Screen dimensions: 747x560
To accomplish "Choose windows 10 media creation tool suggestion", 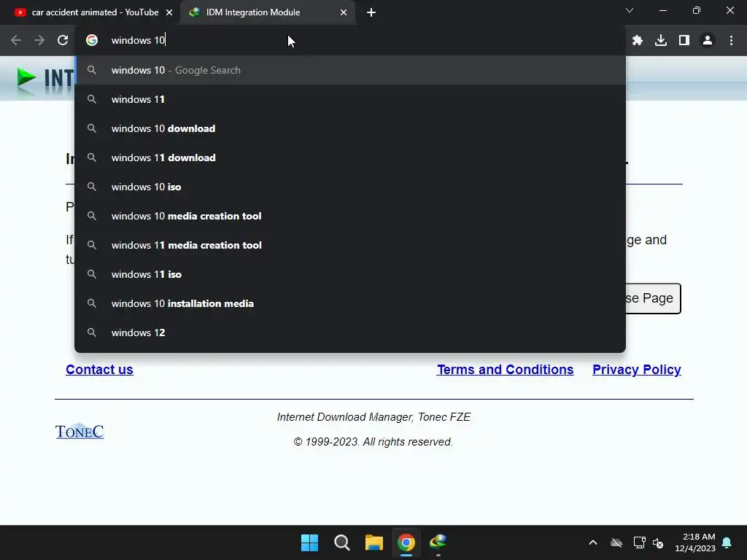I will [x=350, y=216].
